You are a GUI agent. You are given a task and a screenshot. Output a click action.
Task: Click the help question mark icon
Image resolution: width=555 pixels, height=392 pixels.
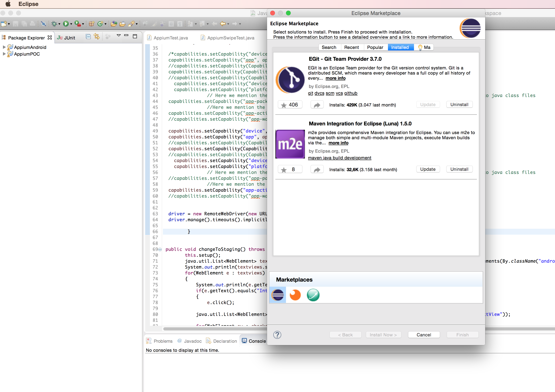click(277, 335)
